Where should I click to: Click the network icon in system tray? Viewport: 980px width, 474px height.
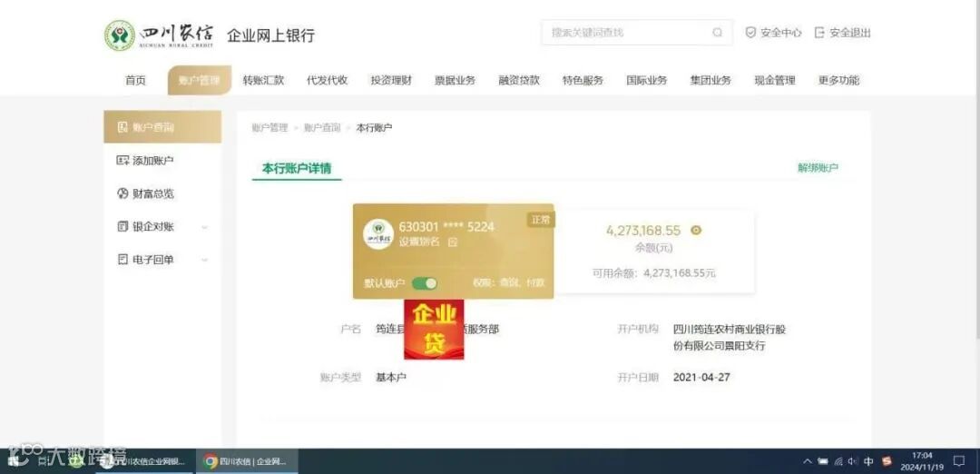point(838,461)
